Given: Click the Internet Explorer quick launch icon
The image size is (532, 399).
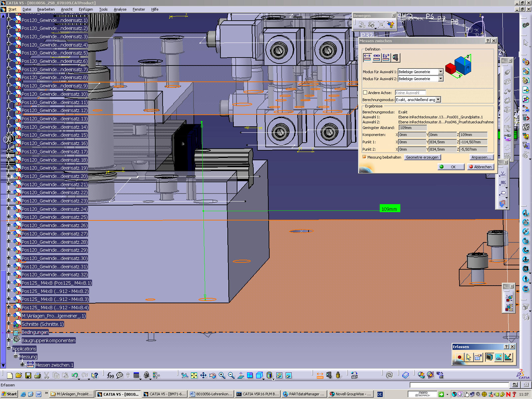Looking at the screenshot, I should pos(23,394).
